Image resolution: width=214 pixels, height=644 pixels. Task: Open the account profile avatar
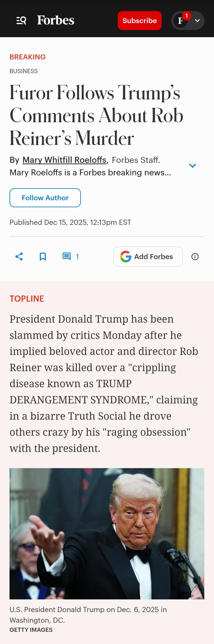point(181,21)
